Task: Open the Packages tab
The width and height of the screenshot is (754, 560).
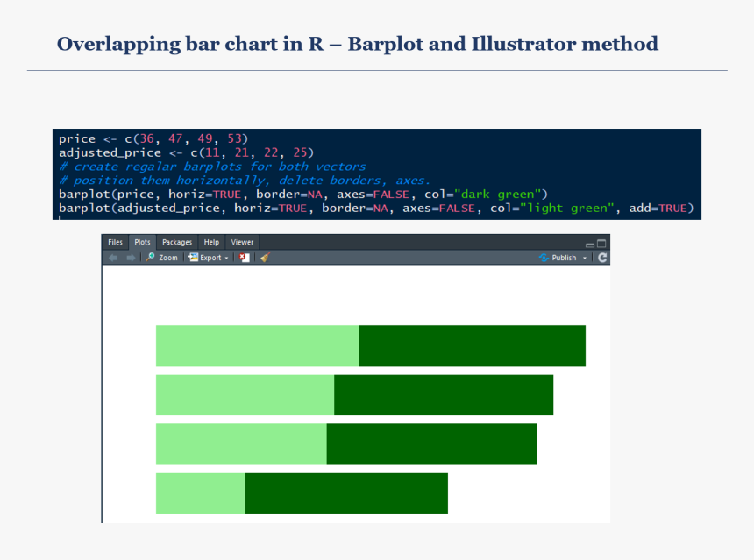Action: [177, 243]
